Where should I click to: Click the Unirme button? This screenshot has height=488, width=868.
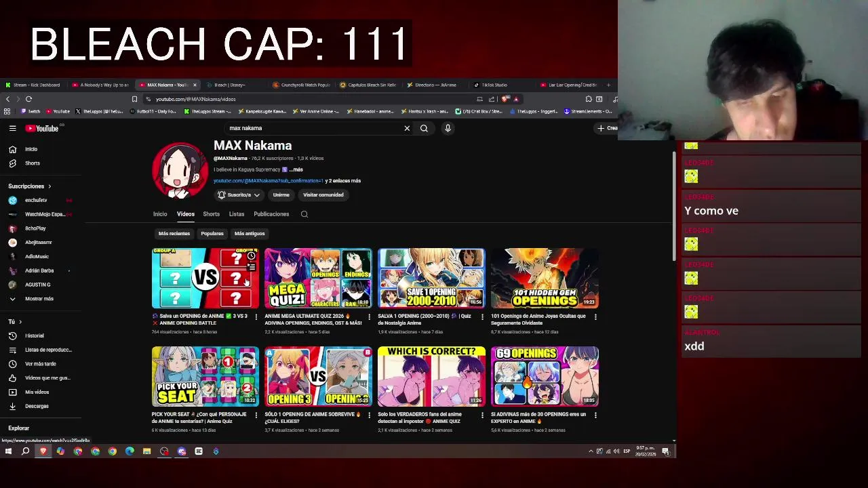pos(281,195)
